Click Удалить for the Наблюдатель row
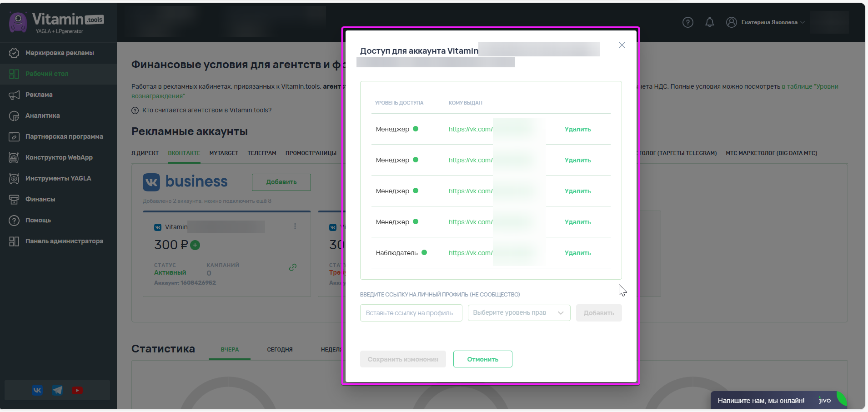Screen dimensions: 868x412 tap(577, 253)
